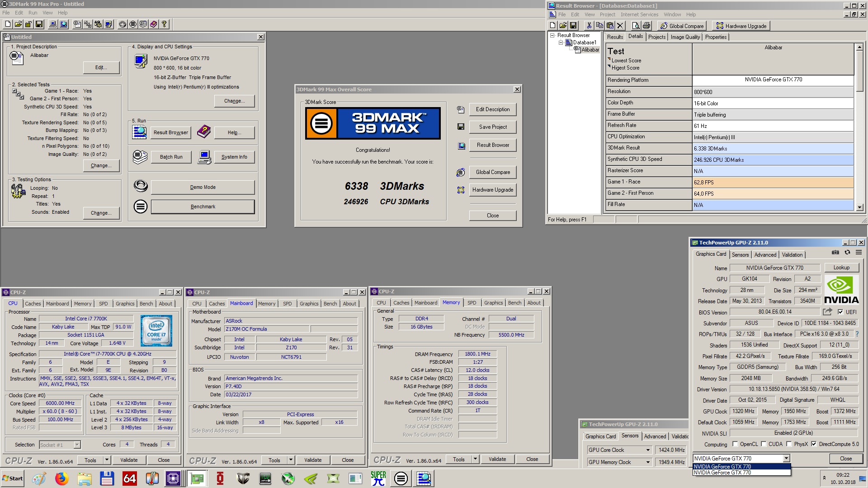Click share BIOS arrow icon in GPU-Z

[x=827, y=312]
